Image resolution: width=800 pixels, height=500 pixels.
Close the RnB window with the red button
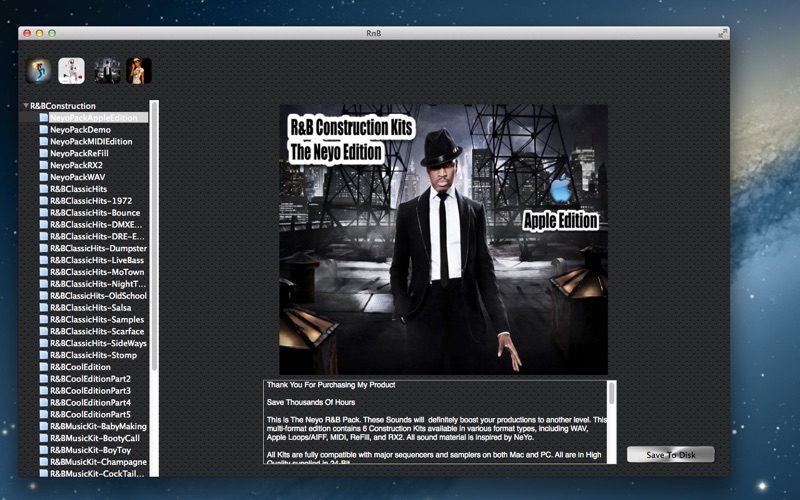tap(27, 33)
